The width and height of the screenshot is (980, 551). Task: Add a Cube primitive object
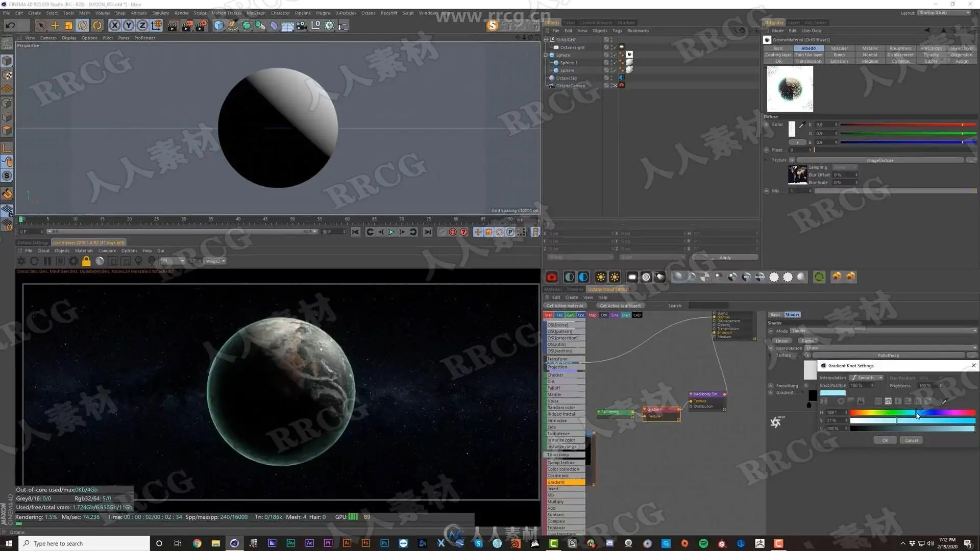pos(219,26)
